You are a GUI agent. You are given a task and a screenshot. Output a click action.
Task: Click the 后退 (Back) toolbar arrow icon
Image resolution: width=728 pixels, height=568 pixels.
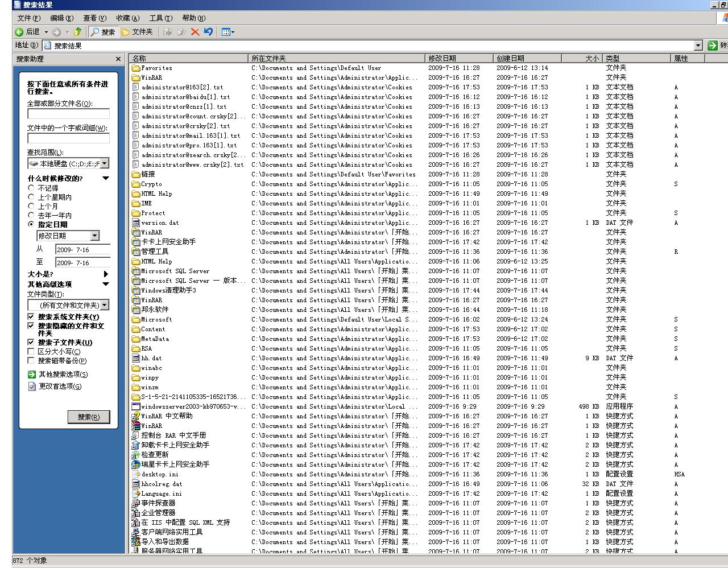click(19, 32)
